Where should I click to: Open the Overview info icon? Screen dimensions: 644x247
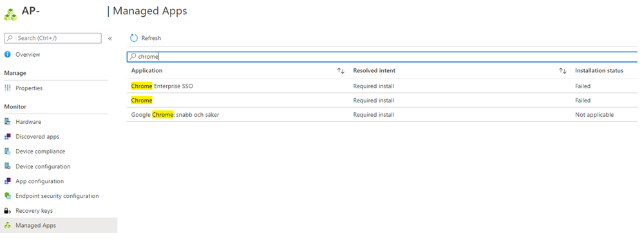[x=7, y=55]
